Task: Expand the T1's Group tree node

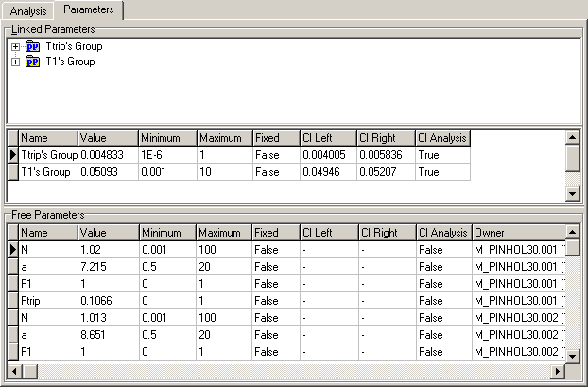Action: tap(15, 62)
